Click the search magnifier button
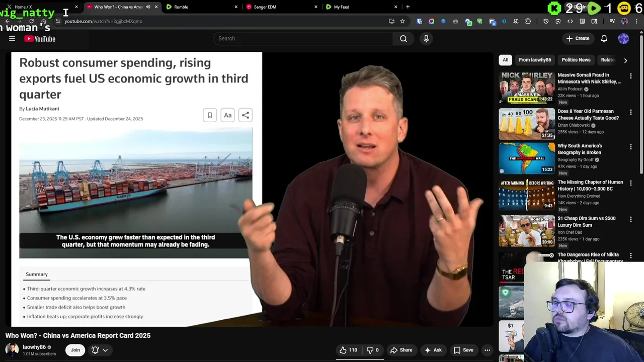Viewport: 644px width, 362px height. pyautogui.click(x=404, y=39)
